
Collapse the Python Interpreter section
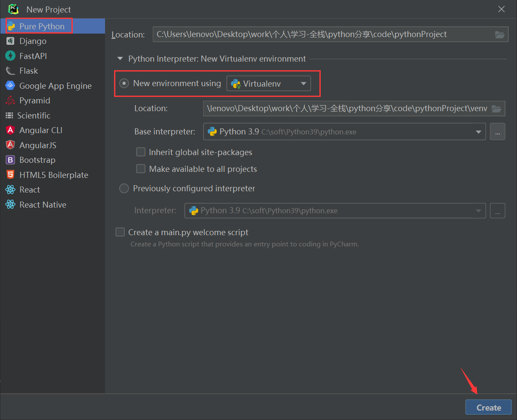pyautogui.click(x=119, y=59)
